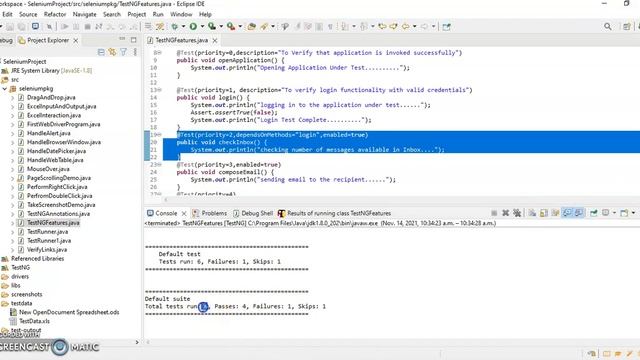Maximize the Project Explorer panel

(133, 40)
